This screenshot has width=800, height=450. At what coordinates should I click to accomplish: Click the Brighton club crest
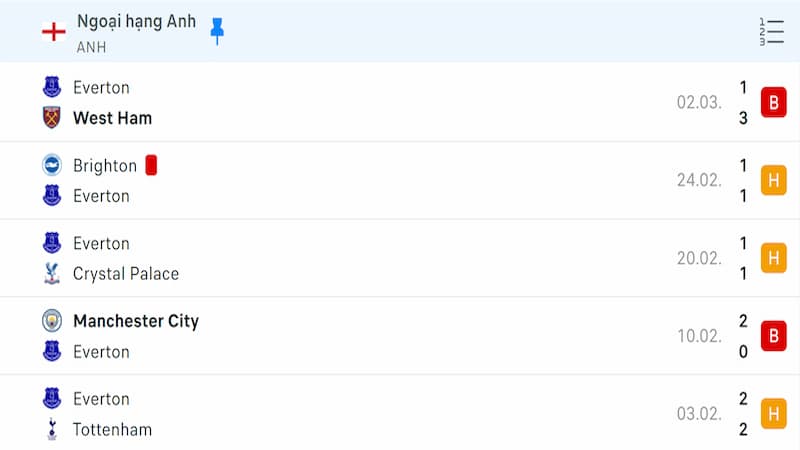pyautogui.click(x=52, y=165)
